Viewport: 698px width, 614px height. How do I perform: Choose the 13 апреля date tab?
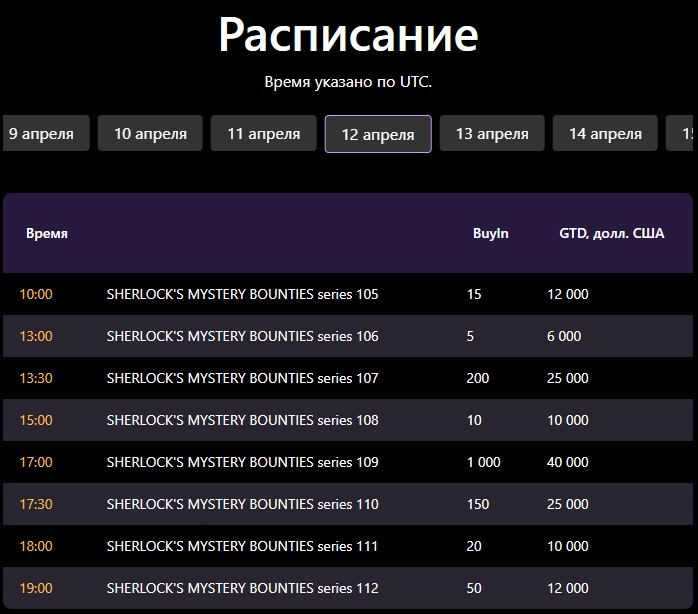click(x=492, y=133)
